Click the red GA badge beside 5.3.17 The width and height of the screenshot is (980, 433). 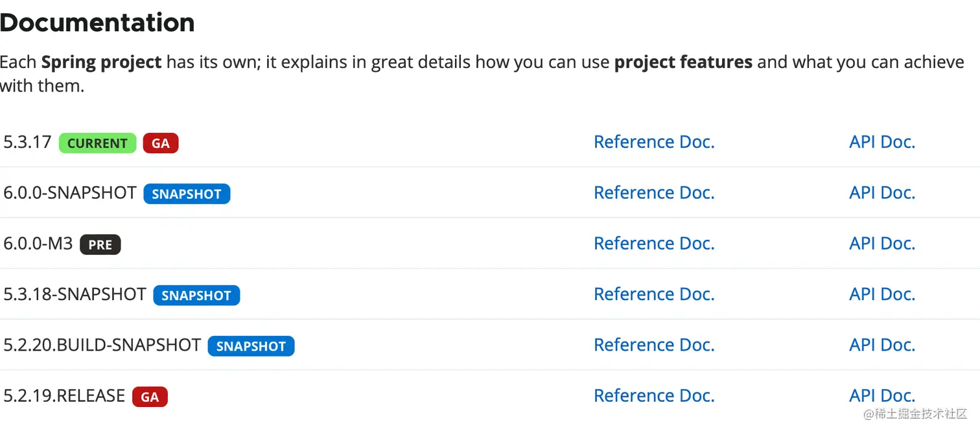coord(160,143)
